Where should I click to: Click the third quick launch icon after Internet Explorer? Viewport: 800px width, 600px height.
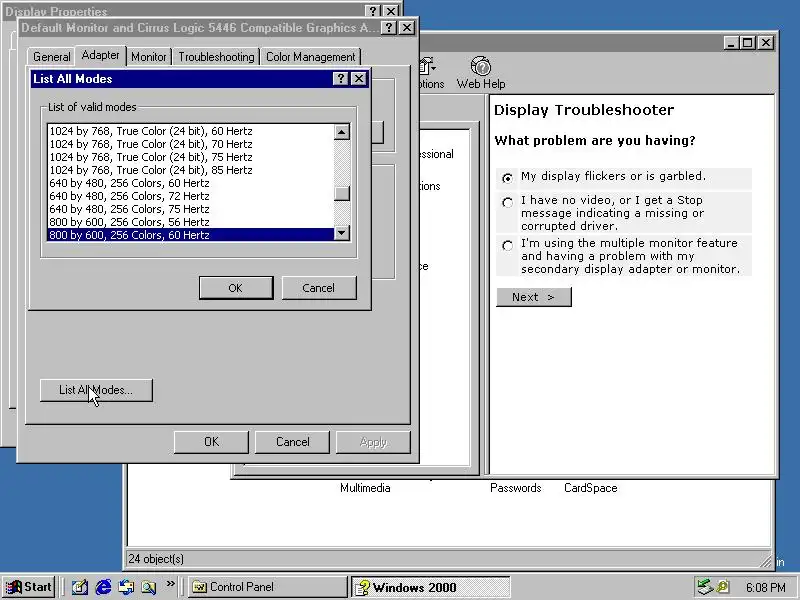pyautogui.click(x=126, y=587)
